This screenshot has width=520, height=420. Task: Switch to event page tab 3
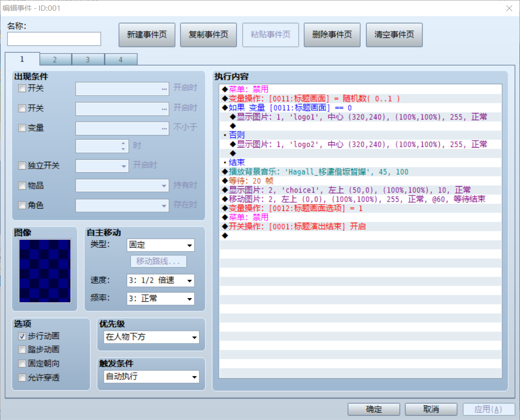(88, 59)
